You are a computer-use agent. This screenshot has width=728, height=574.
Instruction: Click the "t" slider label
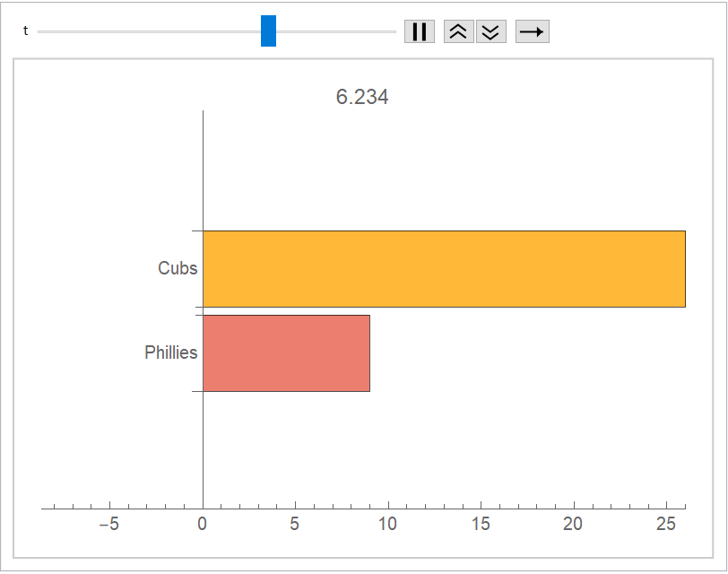point(26,30)
